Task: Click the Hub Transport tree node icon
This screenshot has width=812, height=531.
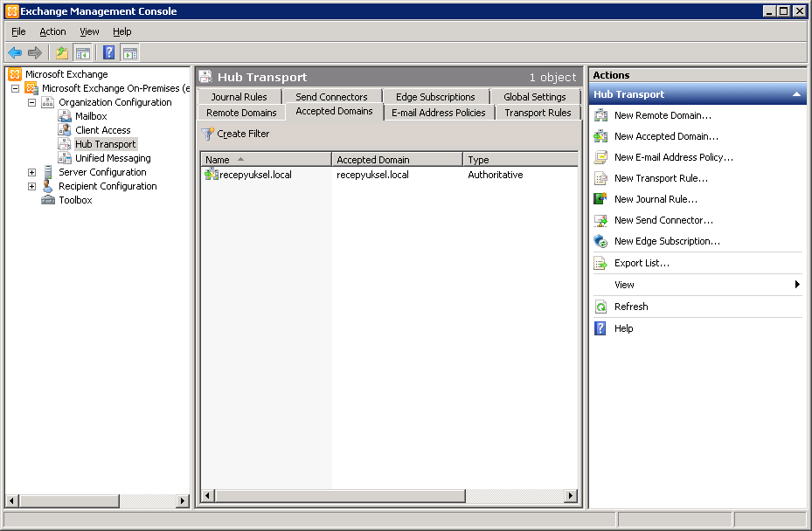Action: coord(65,144)
